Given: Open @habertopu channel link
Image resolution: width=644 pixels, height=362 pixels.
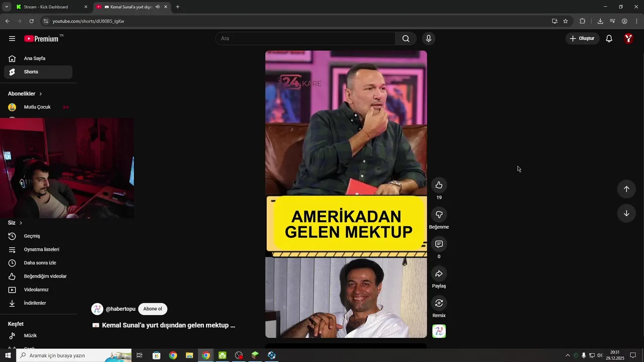Looking at the screenshot, I should [x=121, y=309].
